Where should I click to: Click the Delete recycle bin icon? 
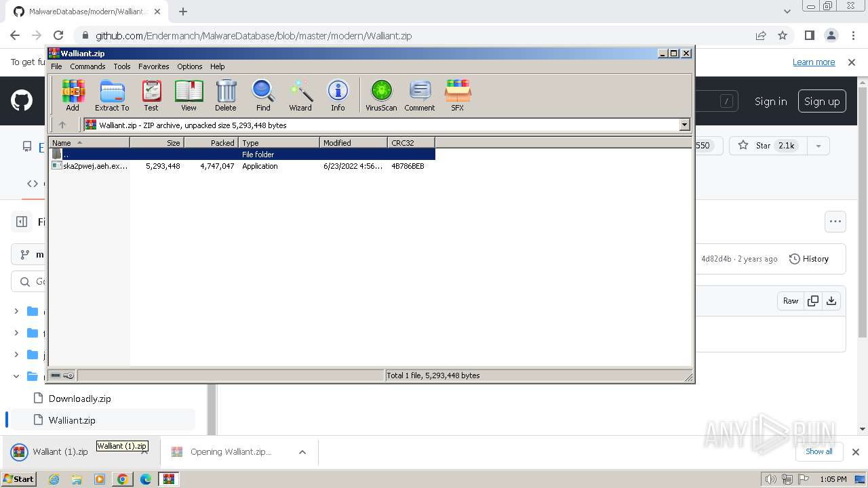(226, 95)
